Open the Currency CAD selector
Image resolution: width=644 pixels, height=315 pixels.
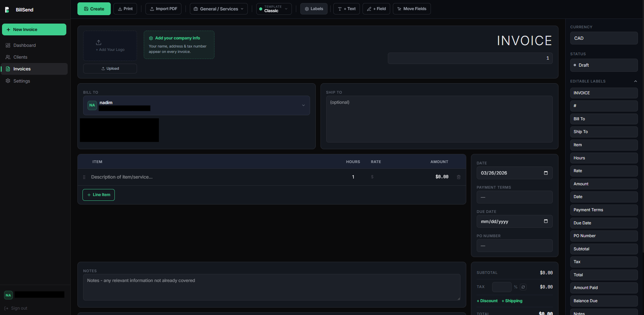click(x=604, y=38)
